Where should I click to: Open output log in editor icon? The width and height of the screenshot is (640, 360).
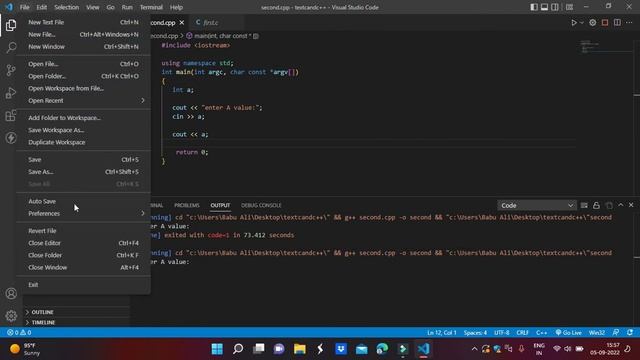(x=609, y=205)
